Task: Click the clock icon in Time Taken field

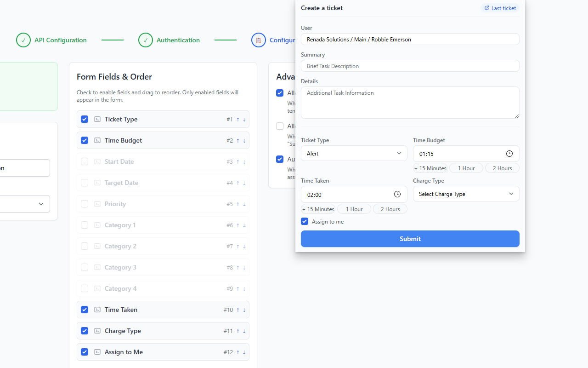Action: (397, 194)
